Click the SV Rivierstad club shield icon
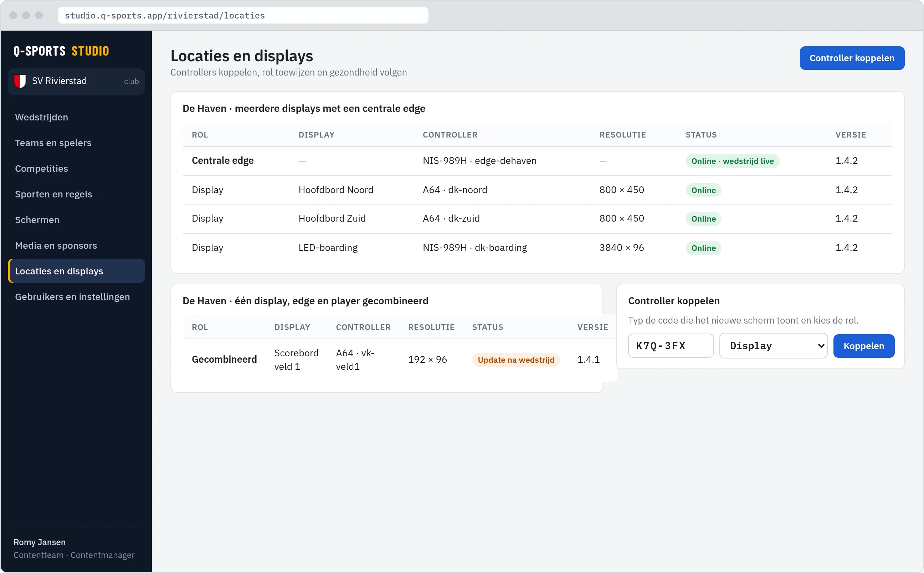924x573 pixels. (20, 81)
